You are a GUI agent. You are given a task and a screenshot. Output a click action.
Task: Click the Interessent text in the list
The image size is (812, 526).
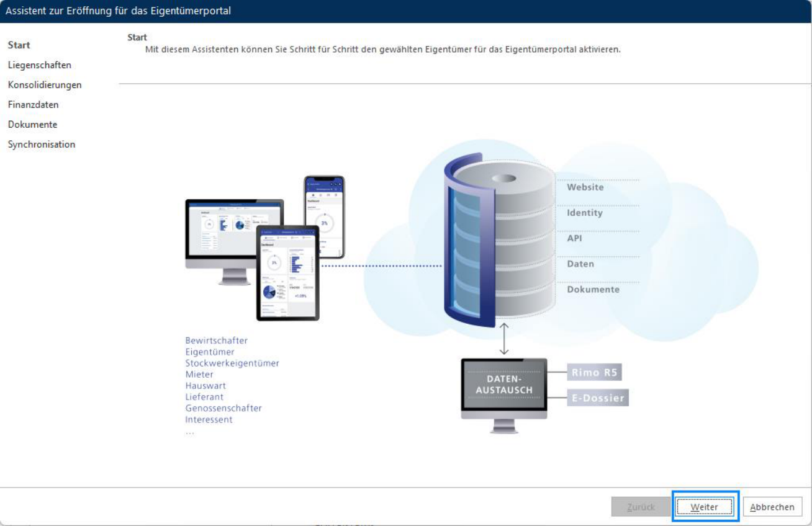[209, 419]
